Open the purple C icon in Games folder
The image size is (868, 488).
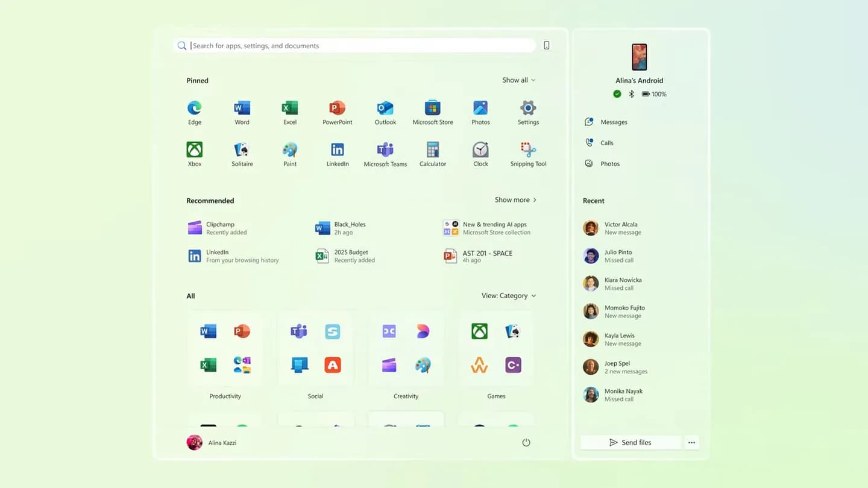pyautogui.click(x=513, y=365)
